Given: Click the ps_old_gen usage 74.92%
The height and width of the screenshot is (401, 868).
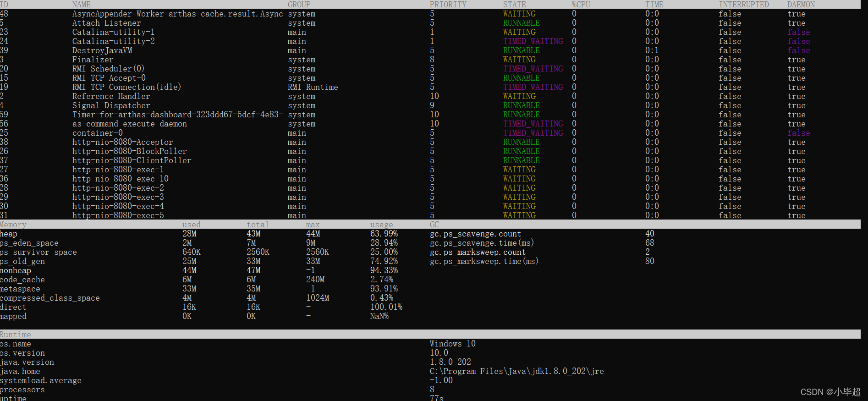Looking at the screenshot, I should pos(384,261).
